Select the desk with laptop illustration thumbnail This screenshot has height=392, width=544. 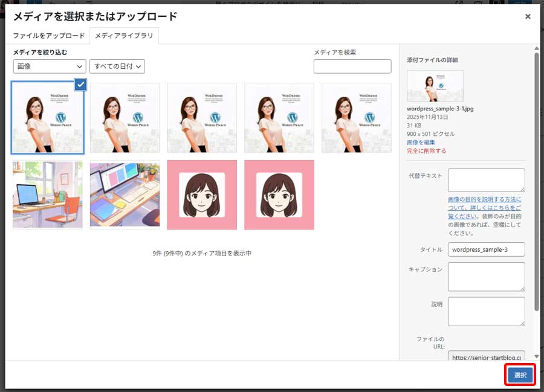pyautogui.click(x=47, y=194)
